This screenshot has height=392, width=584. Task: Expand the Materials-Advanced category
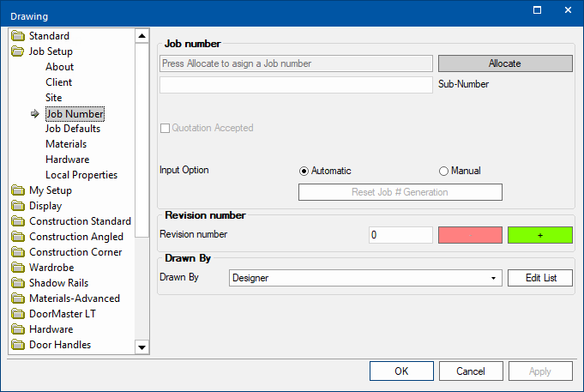(x=75, y=299)
